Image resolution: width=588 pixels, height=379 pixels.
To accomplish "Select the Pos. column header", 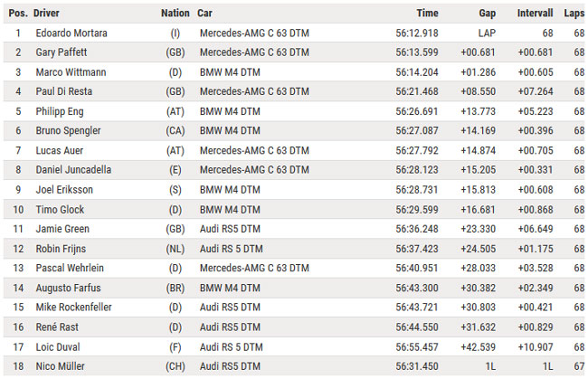I will point(18,14).
